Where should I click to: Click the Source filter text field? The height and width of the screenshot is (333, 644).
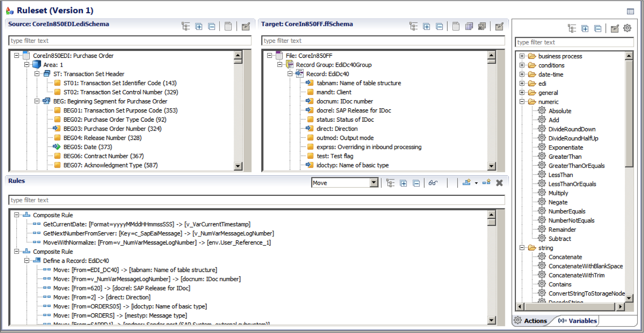pyautogui.click(x=130, y=41)
